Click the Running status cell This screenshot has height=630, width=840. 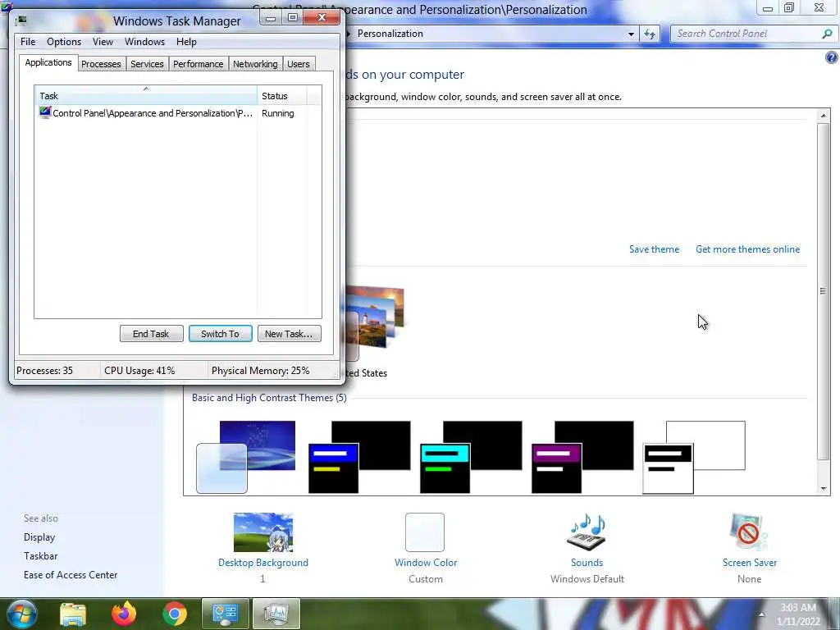(x=277, y=113)
